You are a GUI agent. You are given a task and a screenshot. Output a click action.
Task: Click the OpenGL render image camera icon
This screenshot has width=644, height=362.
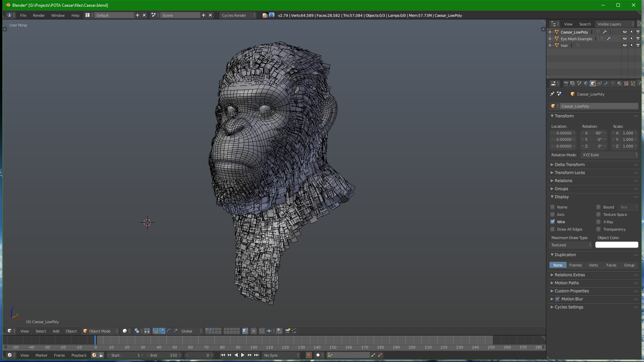287,331
